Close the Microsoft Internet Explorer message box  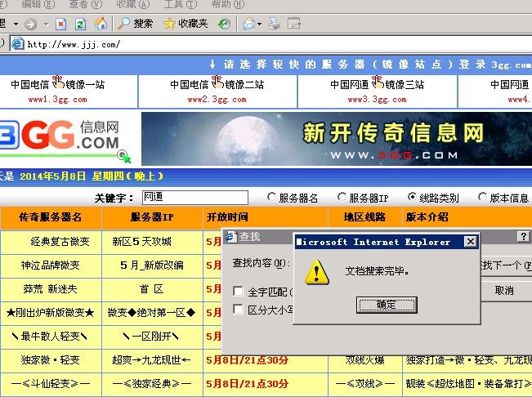471,242
